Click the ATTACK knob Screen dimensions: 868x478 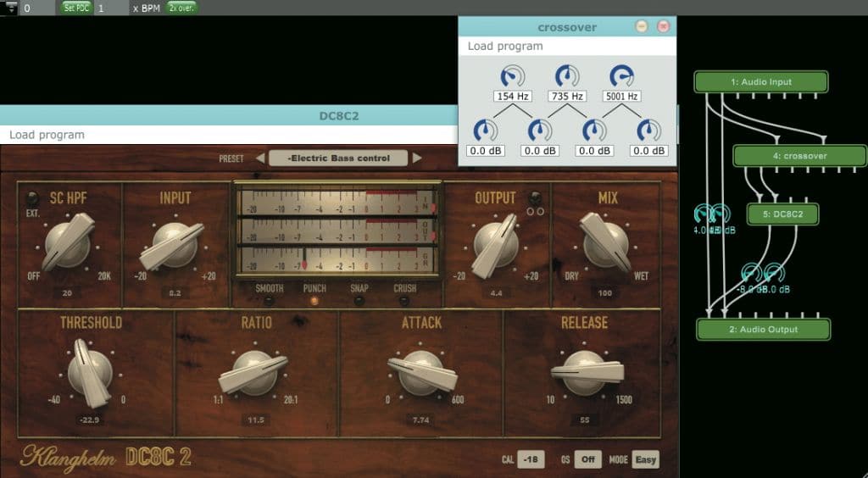click(x=422, y=373)
